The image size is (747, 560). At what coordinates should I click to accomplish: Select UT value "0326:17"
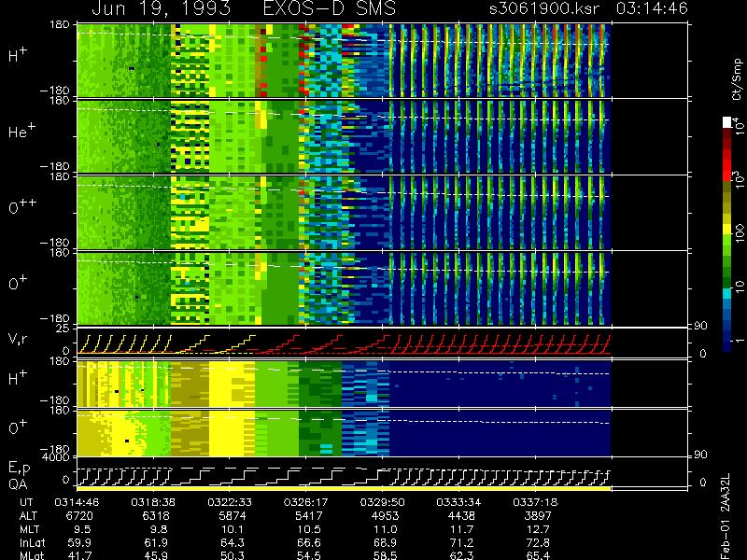coord(305,502)
